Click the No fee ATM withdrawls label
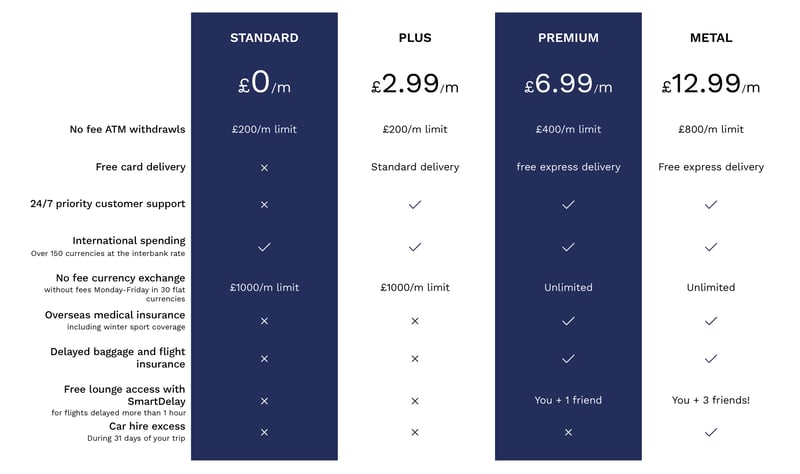800x474 pixels. (x=127, y=129)
